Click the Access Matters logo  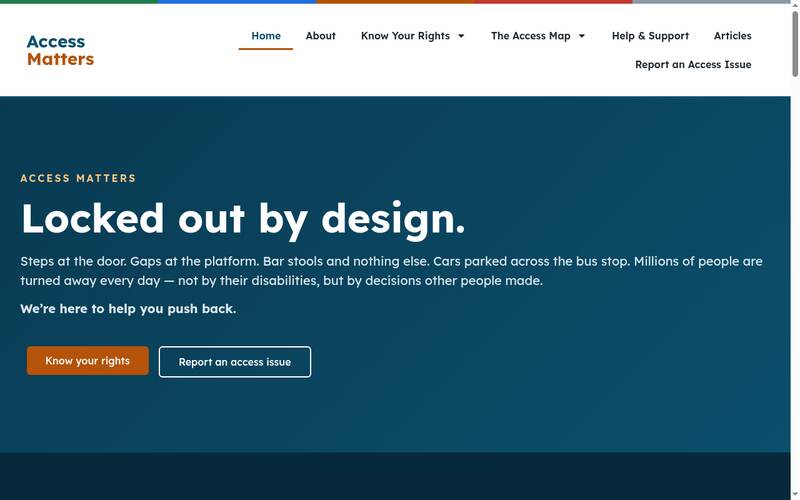click(60, 50)
